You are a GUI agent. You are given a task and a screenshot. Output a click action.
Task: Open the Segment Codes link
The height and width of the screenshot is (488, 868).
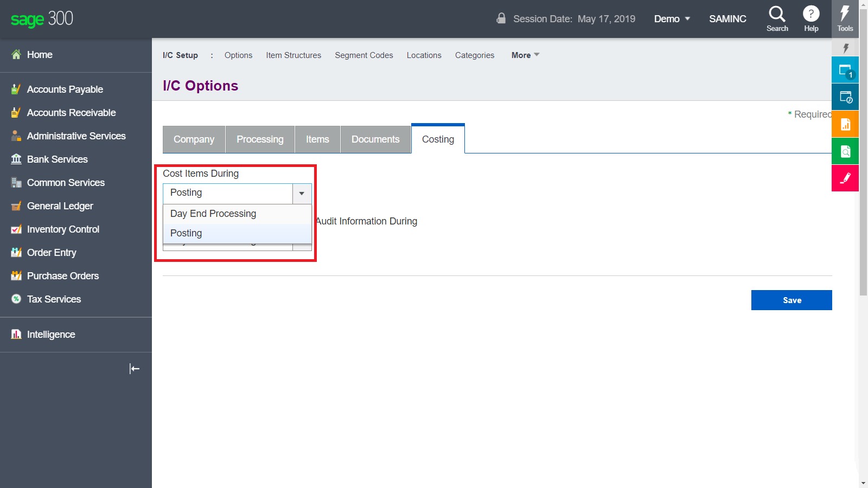coord(363,55)
